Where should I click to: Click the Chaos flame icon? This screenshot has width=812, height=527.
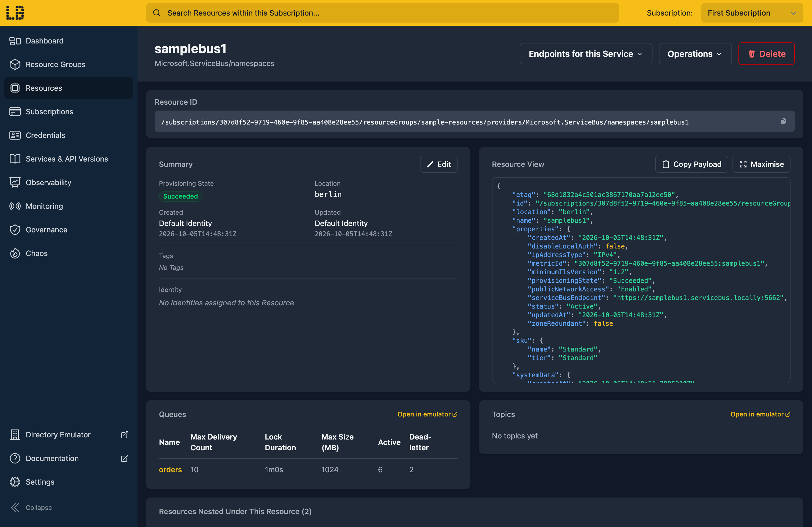click(15, 253)
